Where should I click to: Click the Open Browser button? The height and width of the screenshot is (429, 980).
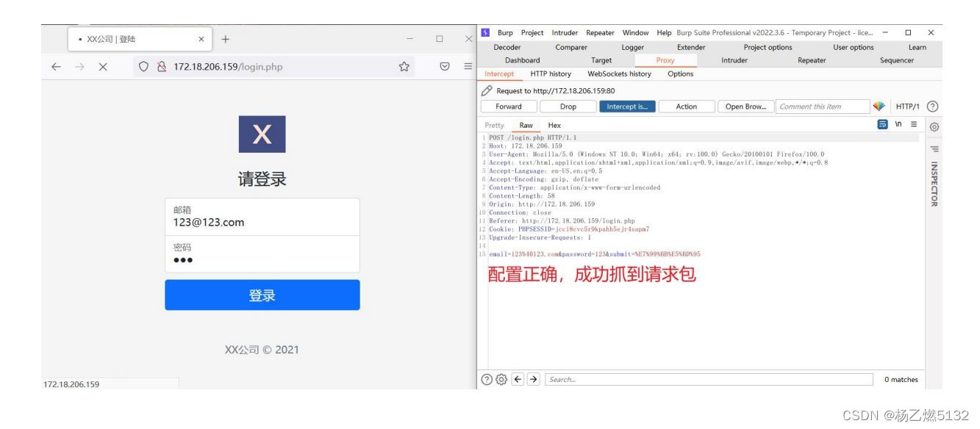coord(745,107)
